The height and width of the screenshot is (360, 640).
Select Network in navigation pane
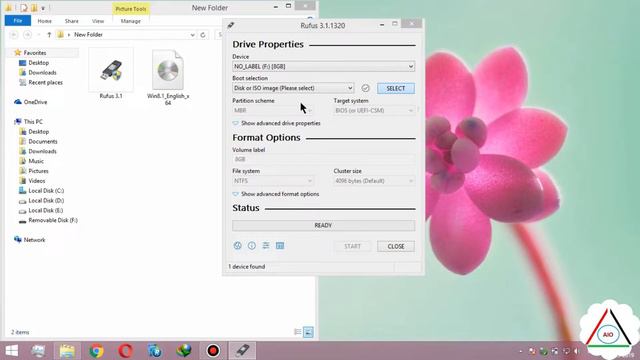pyautogui.click(x=34, y=240)
